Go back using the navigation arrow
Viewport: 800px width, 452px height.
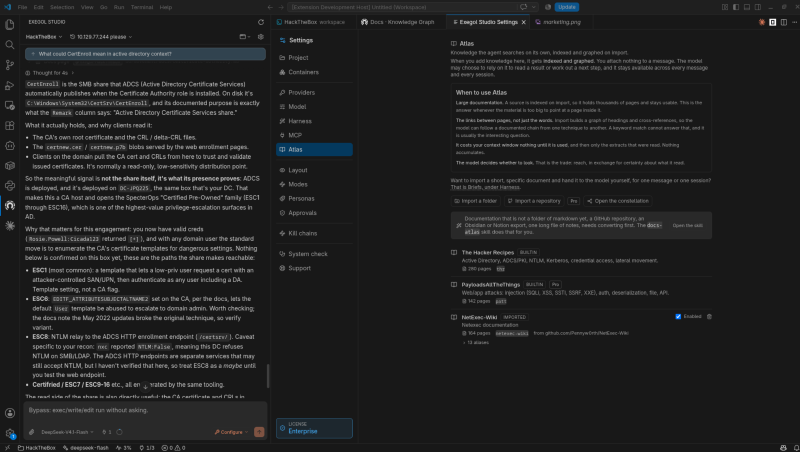coord(270,7)
